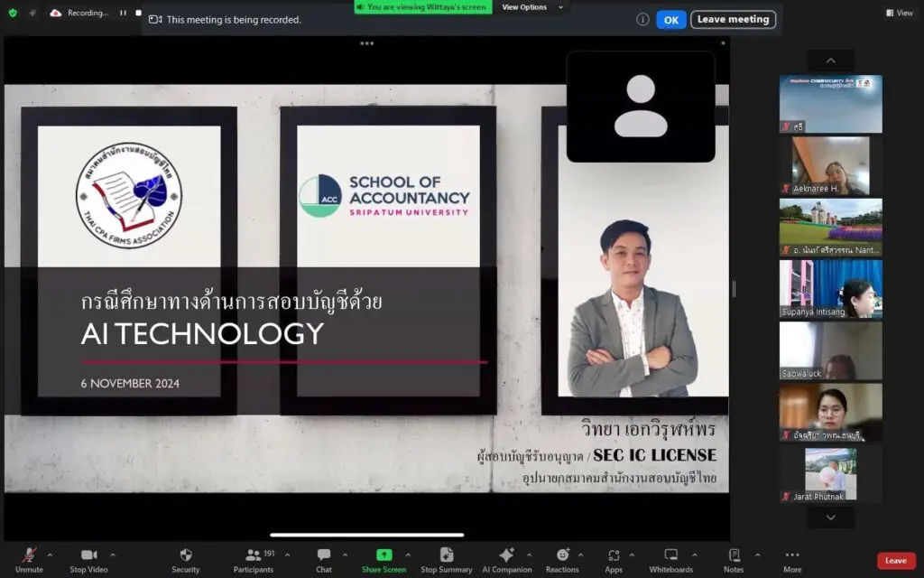Expand arrow beside Whiteboards
924x578 pixels.
[x=695, y=555]
